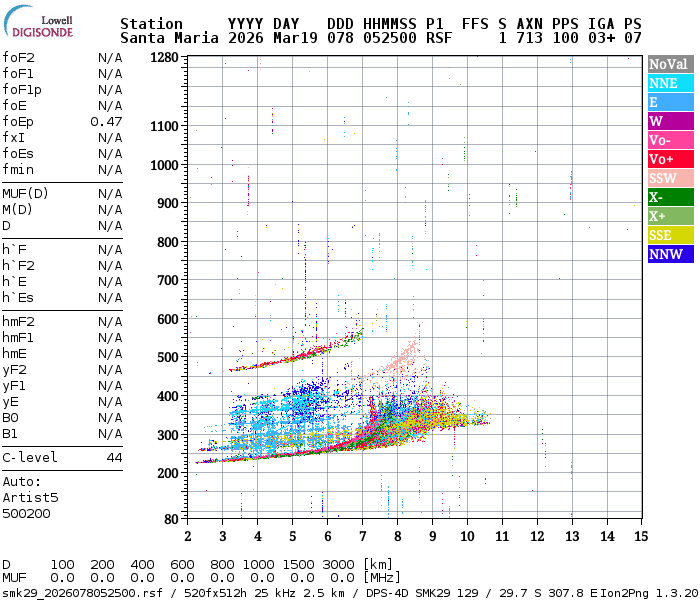The height and width of the screenshot is (600, 700).
Task: Click the SSW light pink legend entry
Action: click(670, 178)
